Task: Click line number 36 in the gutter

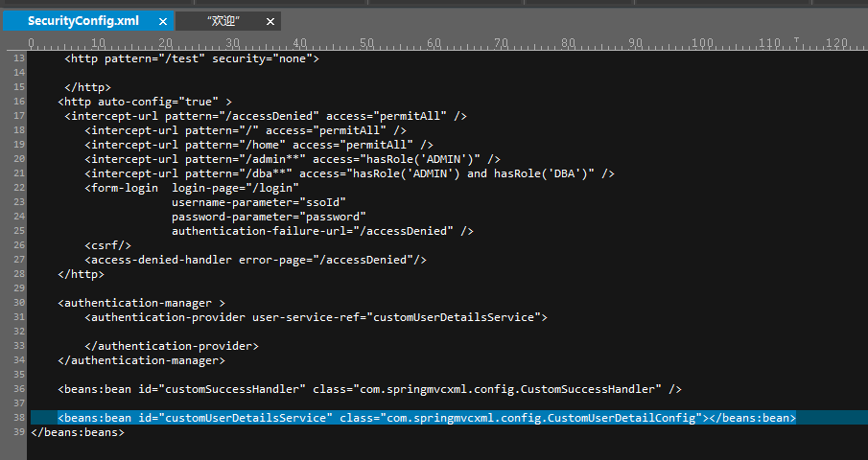Action: (19, 389)
